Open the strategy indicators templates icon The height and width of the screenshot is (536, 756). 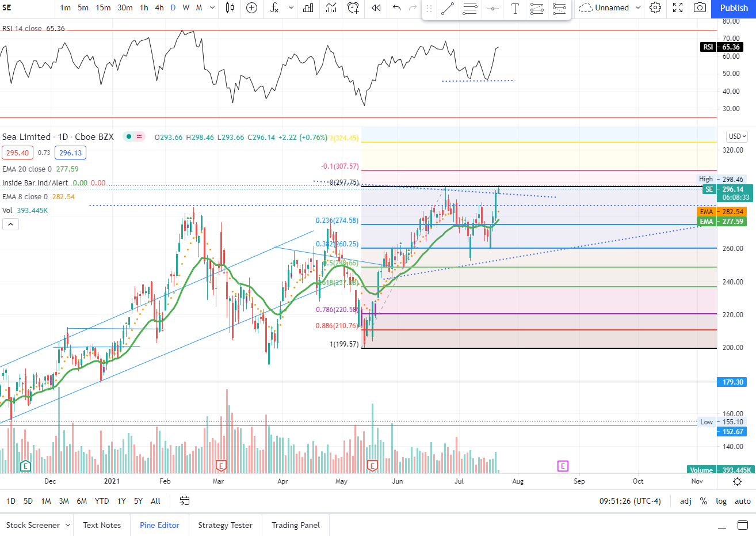click(331, 7)
